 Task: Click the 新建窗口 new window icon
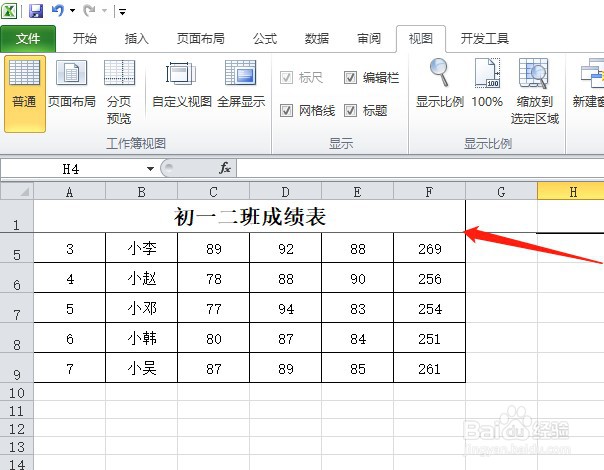[x=592, y=74]
